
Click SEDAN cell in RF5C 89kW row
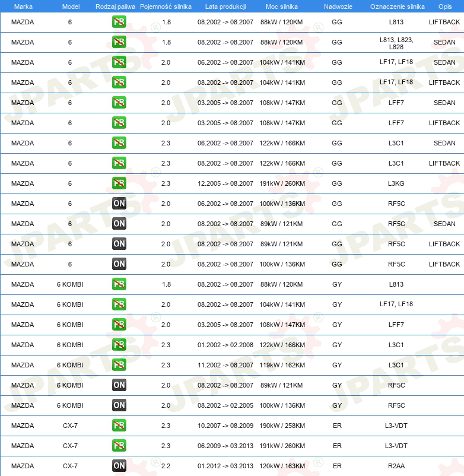(444, 224)
